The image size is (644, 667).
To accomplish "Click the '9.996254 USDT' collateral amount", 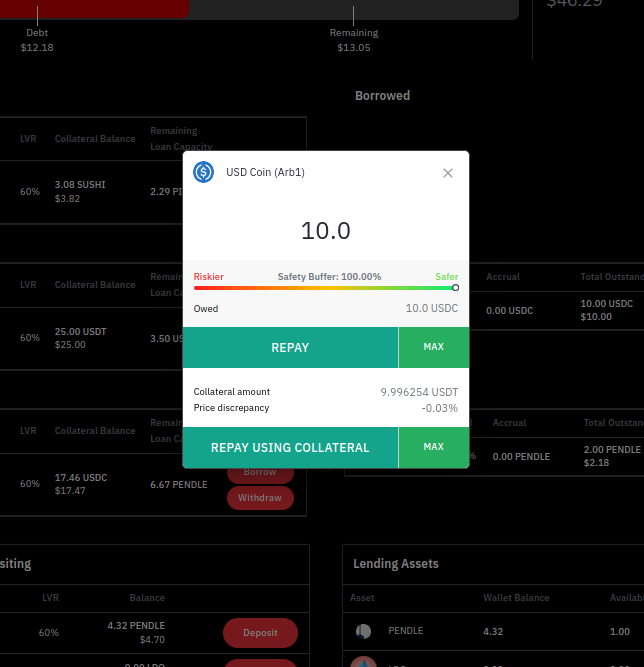I will pos(419,392).
